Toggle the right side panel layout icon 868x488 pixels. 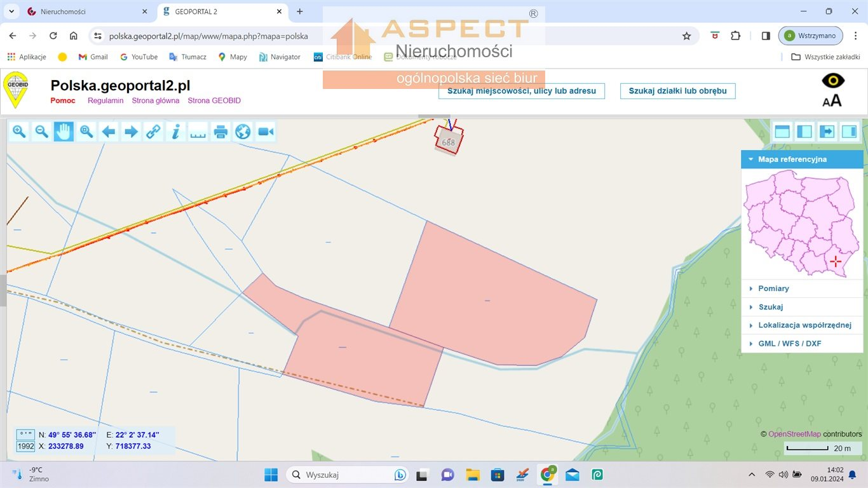(849, 132)
